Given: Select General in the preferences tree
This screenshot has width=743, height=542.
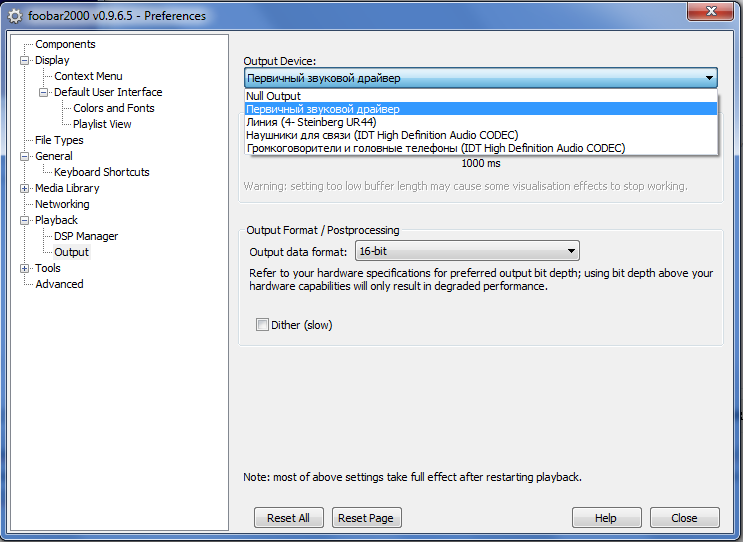Looking at the screenshot, I should pyautogui.click(x=54, y=156).
